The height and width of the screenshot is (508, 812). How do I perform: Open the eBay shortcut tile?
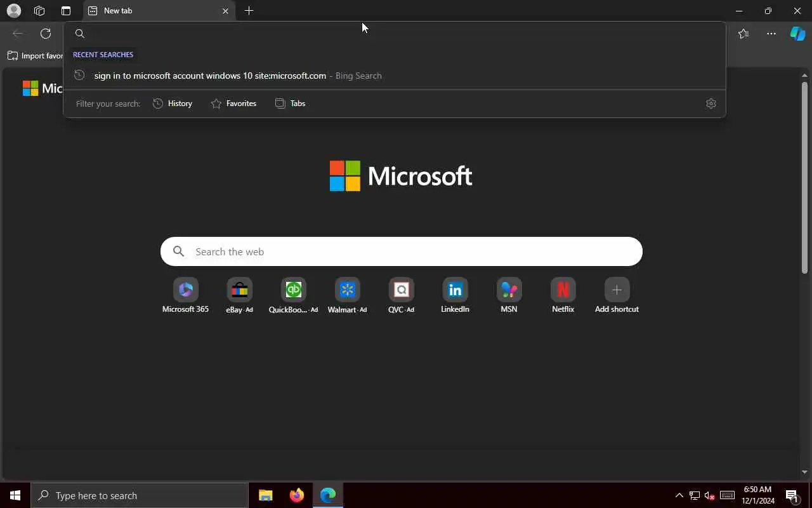(x=239, y=296)
